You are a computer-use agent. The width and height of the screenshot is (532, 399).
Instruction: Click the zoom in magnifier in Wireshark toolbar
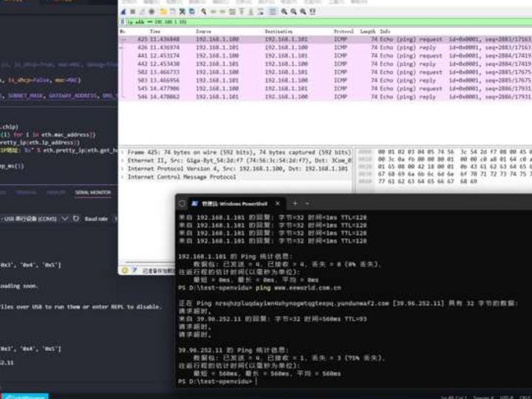tap(285, 12)
